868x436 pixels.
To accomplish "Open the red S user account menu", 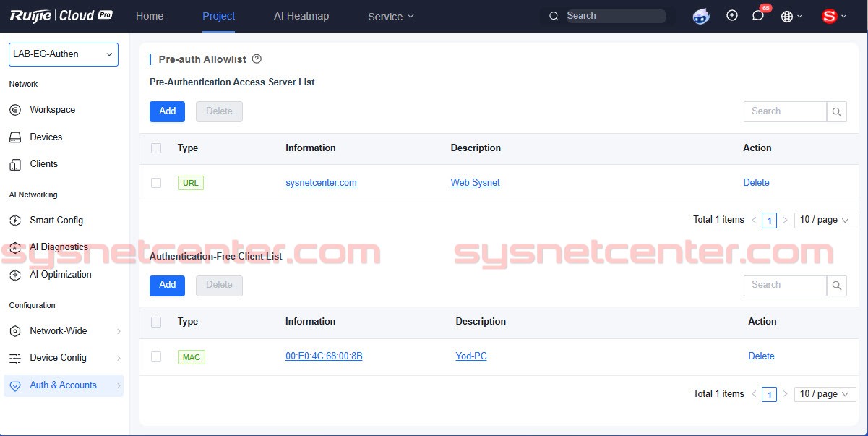I will point(835,16).
